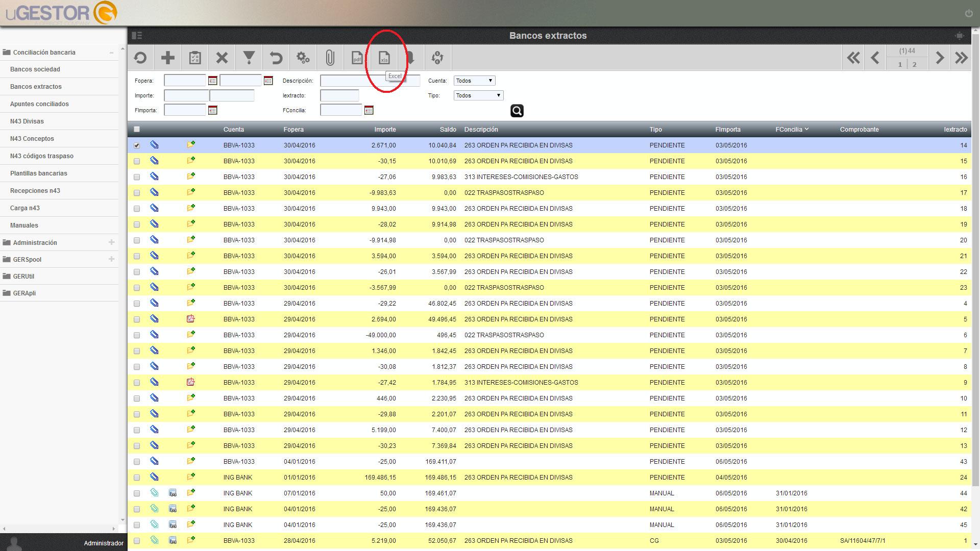980x551 pixels.
Task: Check the checkbox for row Iextracto 20
Action: [x=136, y=240]
